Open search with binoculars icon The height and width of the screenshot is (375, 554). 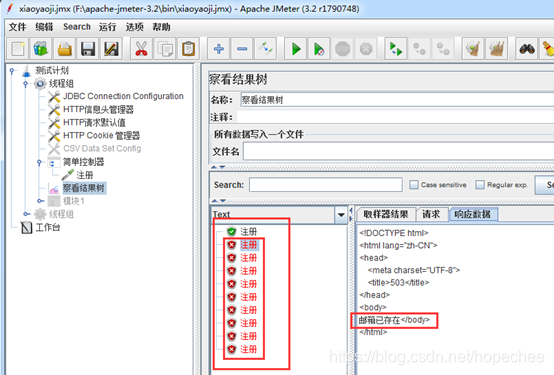[x=527, y=49]
